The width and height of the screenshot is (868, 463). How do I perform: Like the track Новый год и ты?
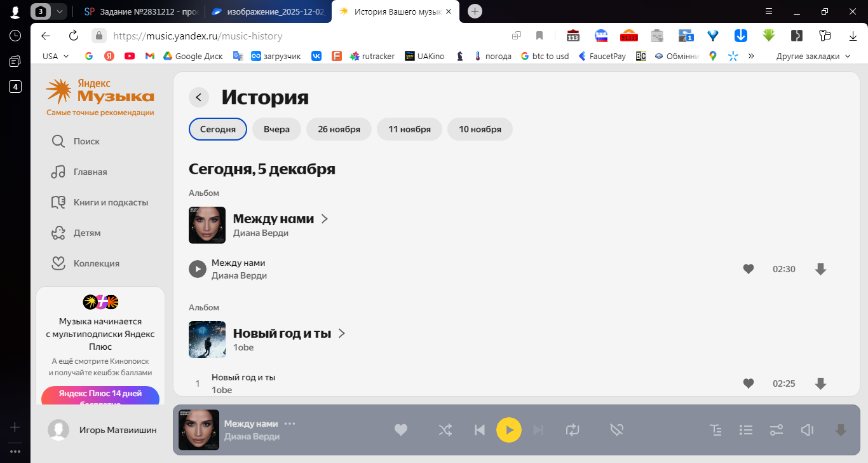(749, 384)
